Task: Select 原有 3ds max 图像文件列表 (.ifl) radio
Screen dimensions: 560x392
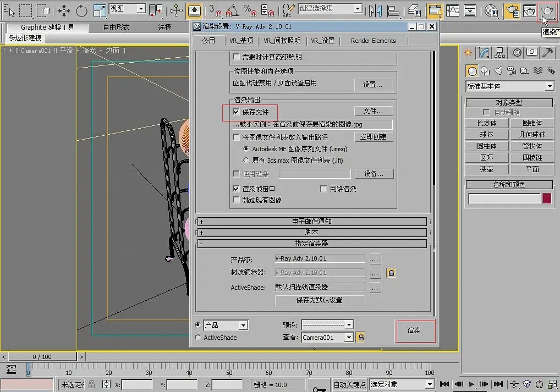Action: coord(246,161)
